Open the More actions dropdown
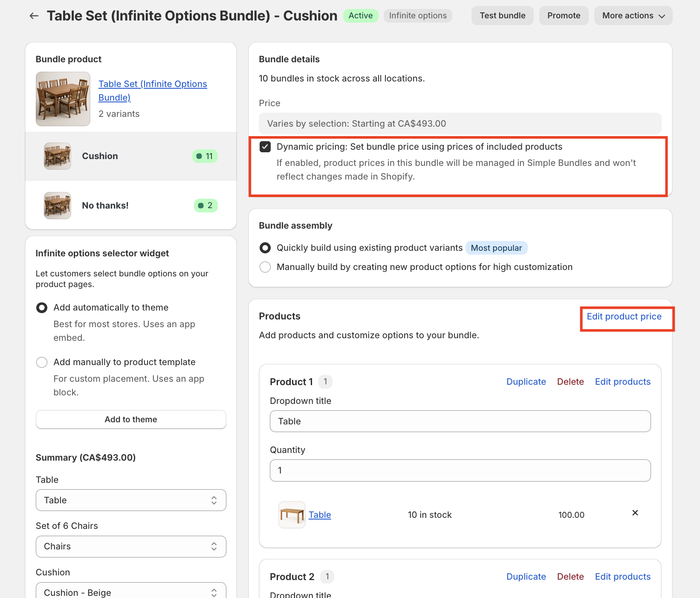Image resolution: width=700 pixels, height=598 pixels. click(x=633, y=16)
